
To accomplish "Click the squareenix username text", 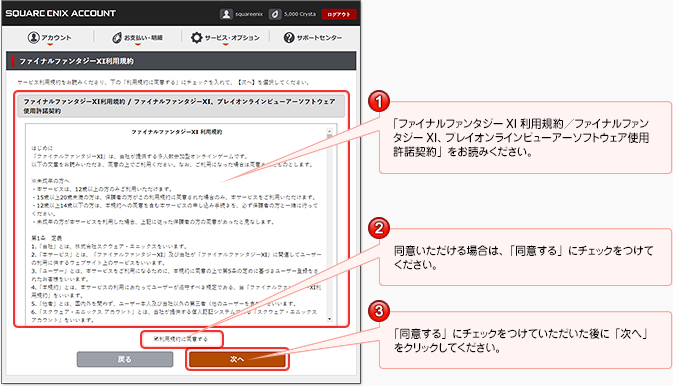I will pos(249,14).
